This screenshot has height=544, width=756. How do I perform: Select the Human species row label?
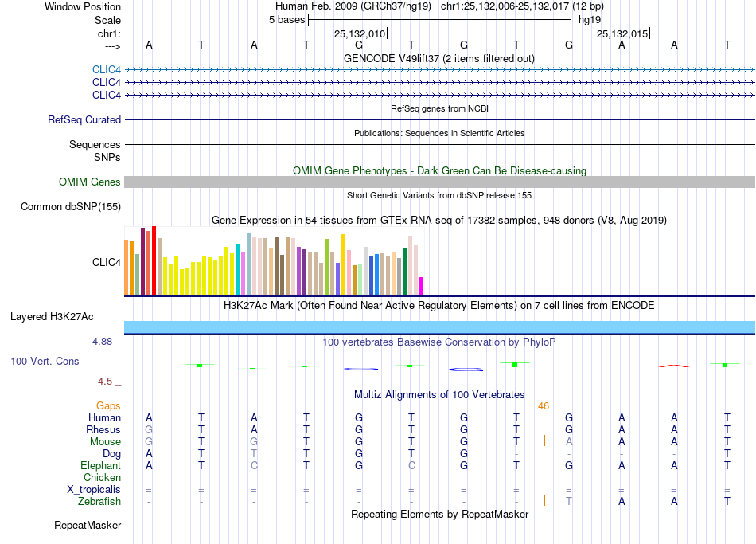(x=104, y=417)
